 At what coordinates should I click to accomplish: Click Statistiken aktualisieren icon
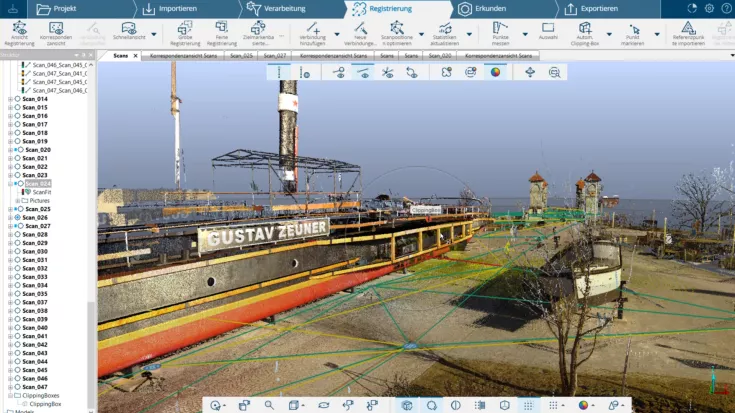pos(445,28)
